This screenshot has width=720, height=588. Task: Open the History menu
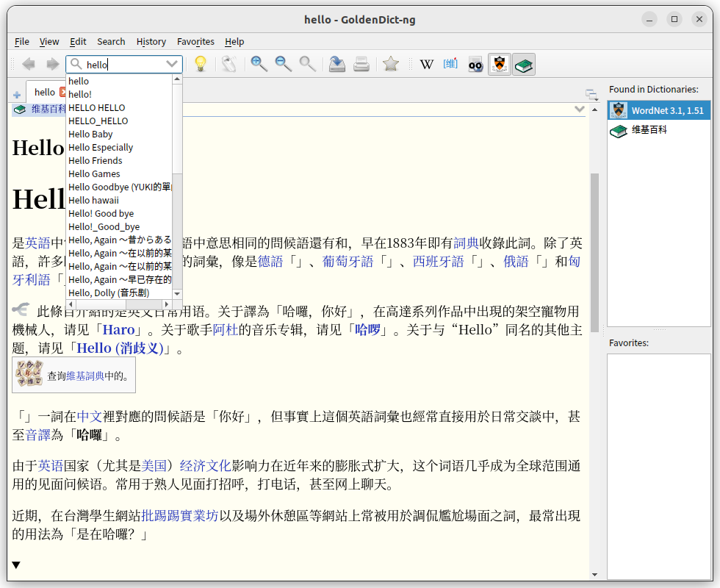click(x=151, y=42)
